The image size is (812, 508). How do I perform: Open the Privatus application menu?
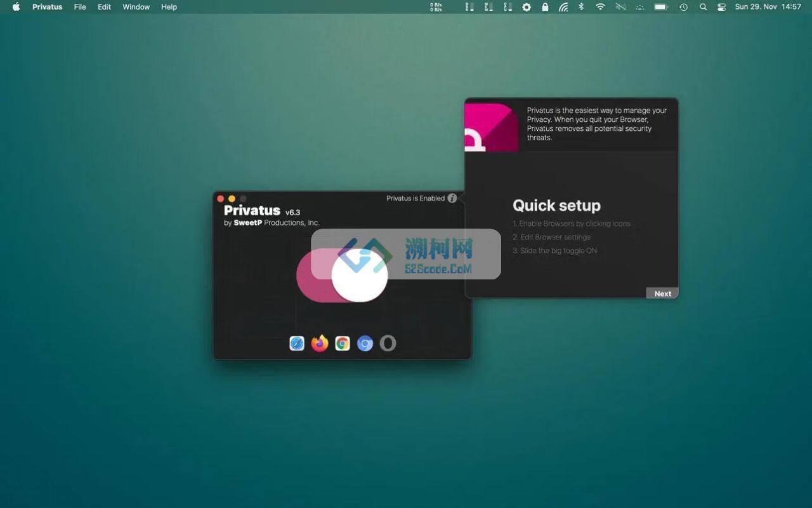(48, 7)
